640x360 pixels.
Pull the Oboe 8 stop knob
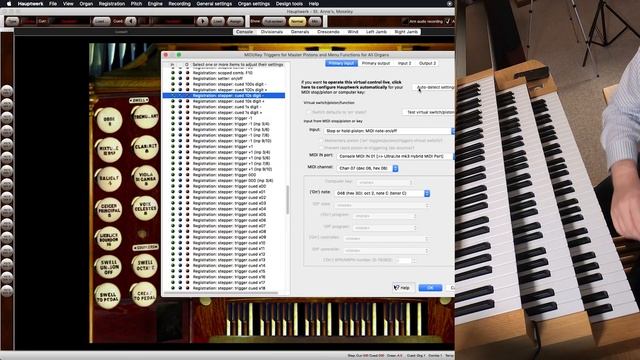(110, 120)
